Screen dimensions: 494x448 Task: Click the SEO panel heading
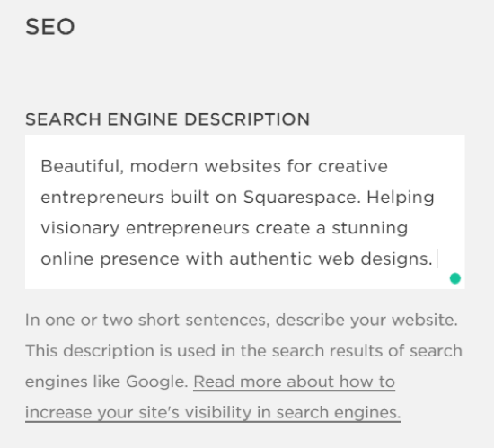[50, 27]
